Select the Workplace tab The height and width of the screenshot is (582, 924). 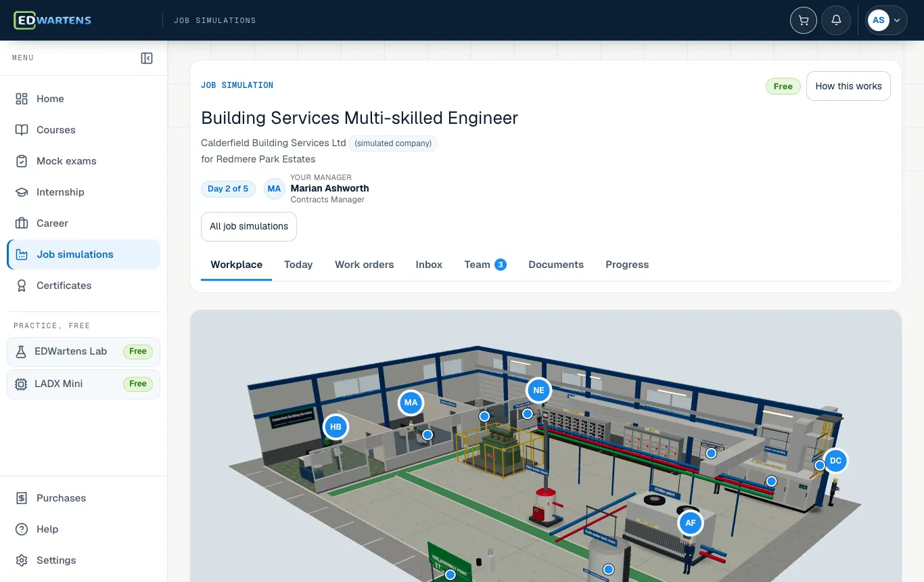[x=236, y=265]
